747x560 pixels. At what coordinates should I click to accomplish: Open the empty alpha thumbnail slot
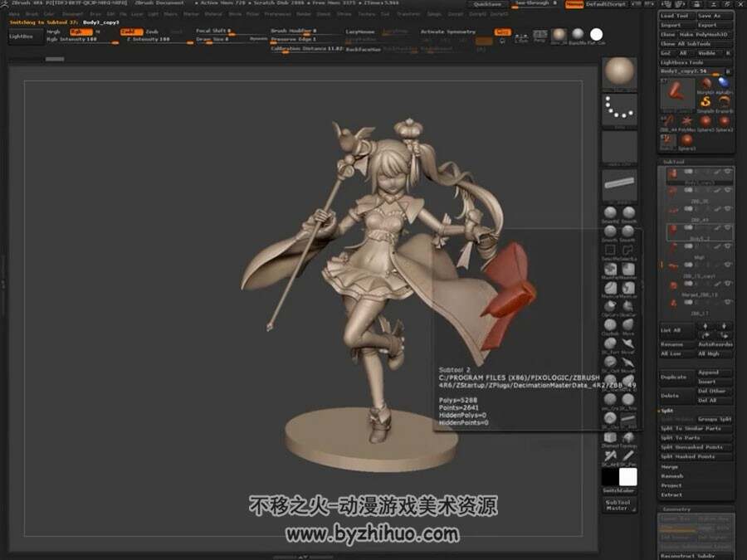[619, 147]
